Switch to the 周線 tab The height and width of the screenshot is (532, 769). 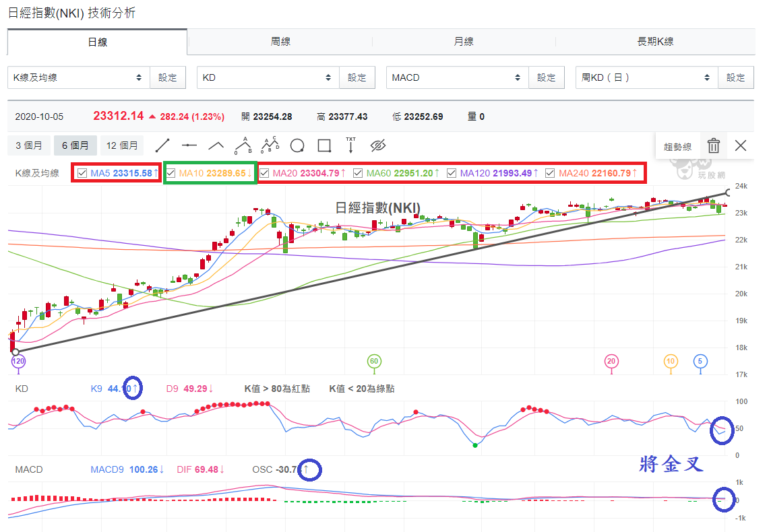click(x=280, y=42)
